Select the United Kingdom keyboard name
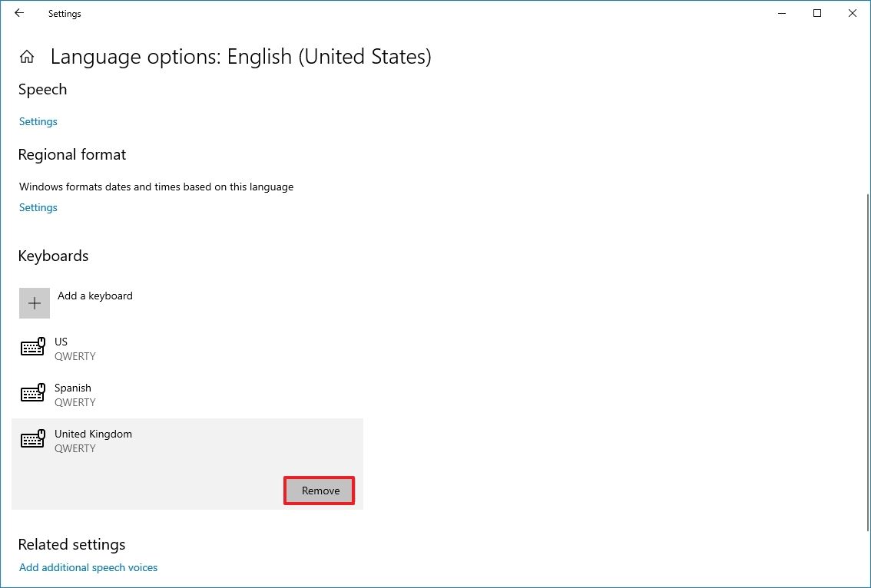871x588 pixels. pyautogui.click(x=93, y=434)
